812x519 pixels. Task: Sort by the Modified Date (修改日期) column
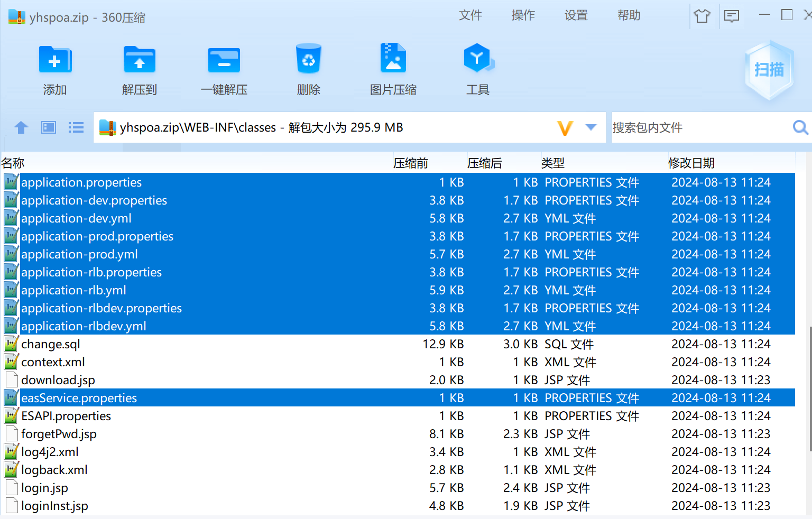691,163
